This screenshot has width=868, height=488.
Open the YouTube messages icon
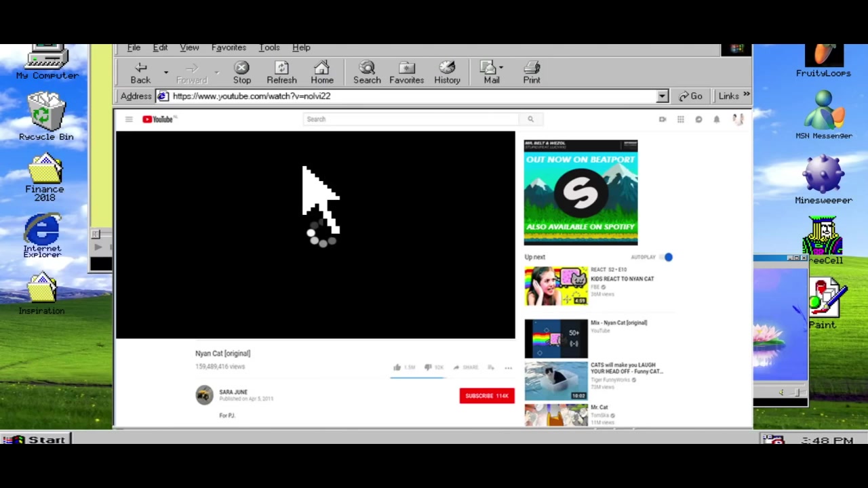coord(698,119)
